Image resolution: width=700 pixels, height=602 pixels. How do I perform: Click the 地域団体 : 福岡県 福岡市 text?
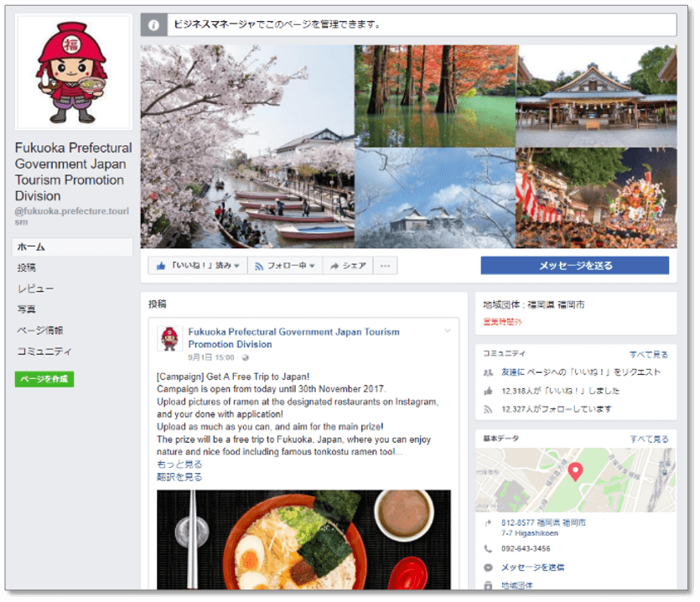point(534,305)
